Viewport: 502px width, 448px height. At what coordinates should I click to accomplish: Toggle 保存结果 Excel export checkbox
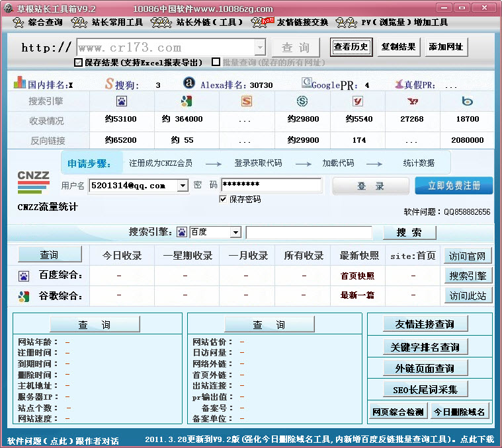(78, 62)
